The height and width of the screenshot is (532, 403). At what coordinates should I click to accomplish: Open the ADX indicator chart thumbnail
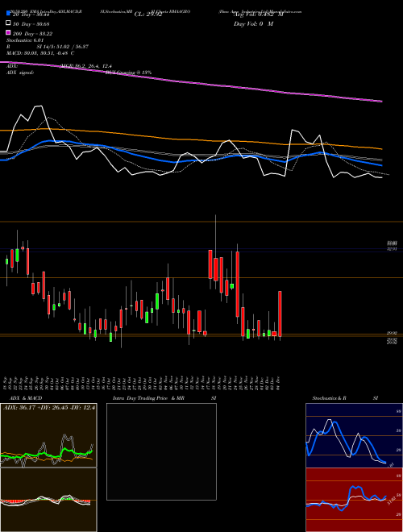click(48, 435)
